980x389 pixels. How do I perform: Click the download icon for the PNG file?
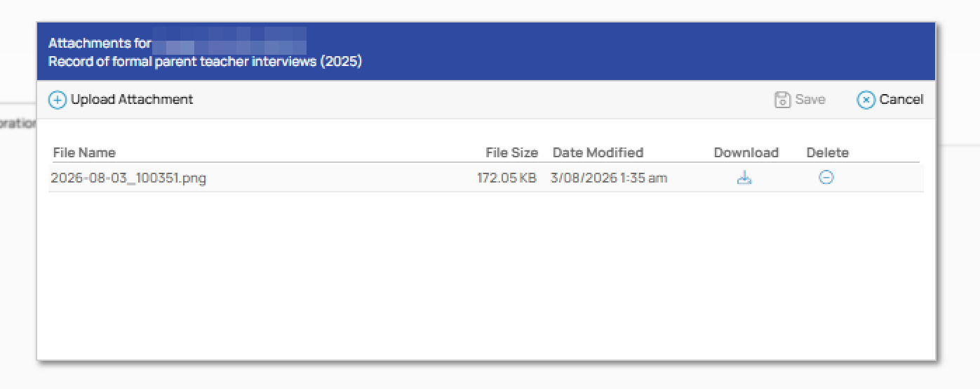tap(744, 178)
